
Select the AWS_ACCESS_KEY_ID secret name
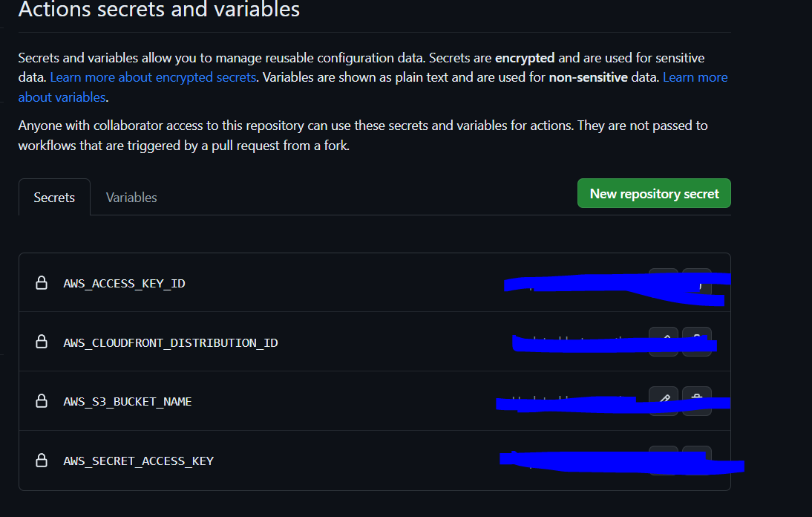[x=124, y=283]
